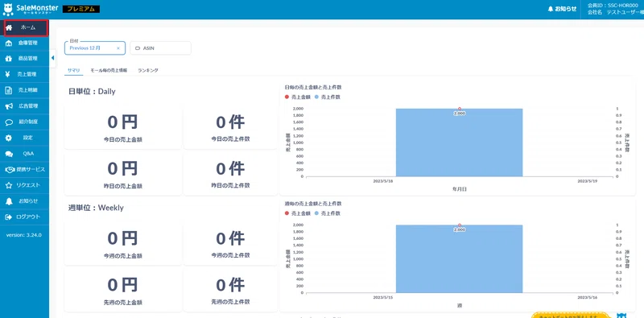Click the ASIN filter field
644x318 pixels.
(160, 48)
